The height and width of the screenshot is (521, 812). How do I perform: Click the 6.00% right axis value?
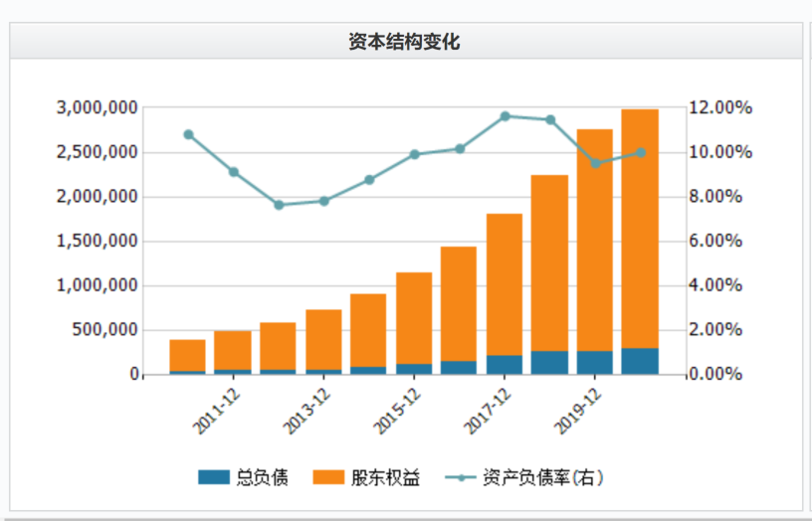pyautogui.click(x=715, y=241)
